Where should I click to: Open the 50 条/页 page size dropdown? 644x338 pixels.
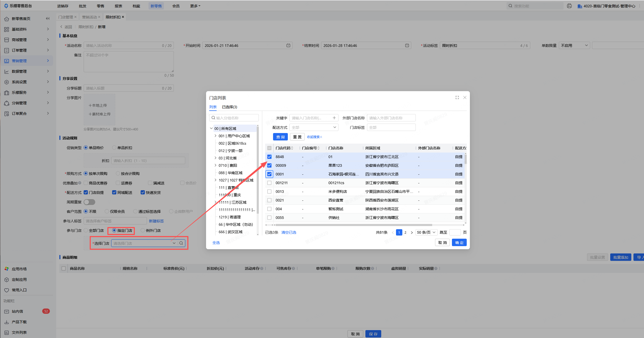(426, 232)
